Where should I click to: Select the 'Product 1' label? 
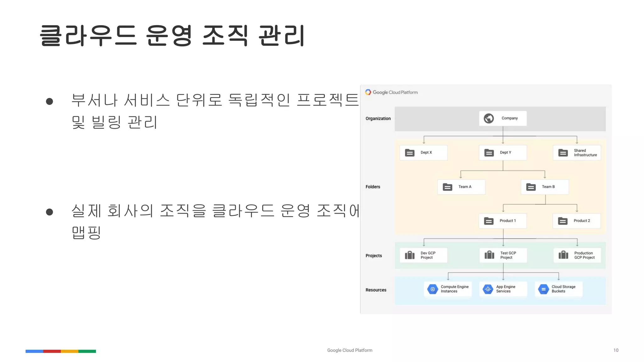[x=508, y=221]
